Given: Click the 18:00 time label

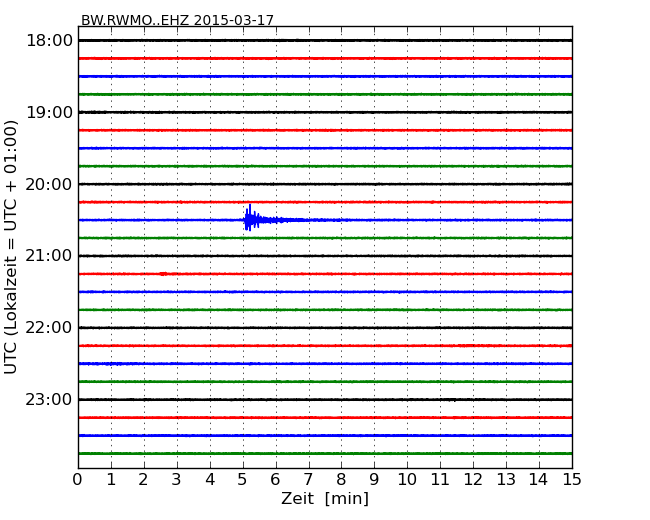Looking at the screenshot, I should coord(49,41).
